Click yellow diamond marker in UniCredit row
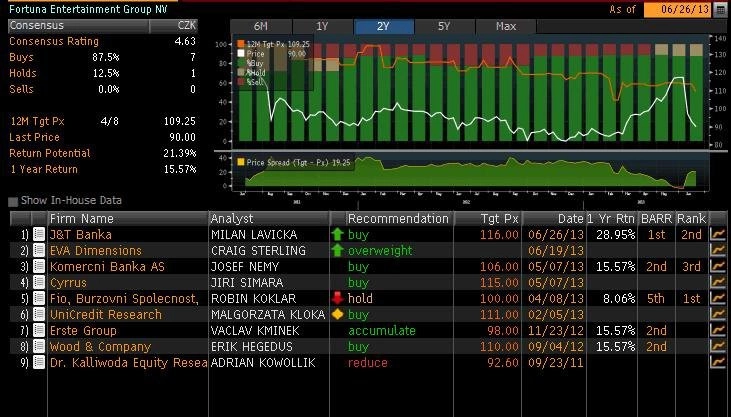 337,314
